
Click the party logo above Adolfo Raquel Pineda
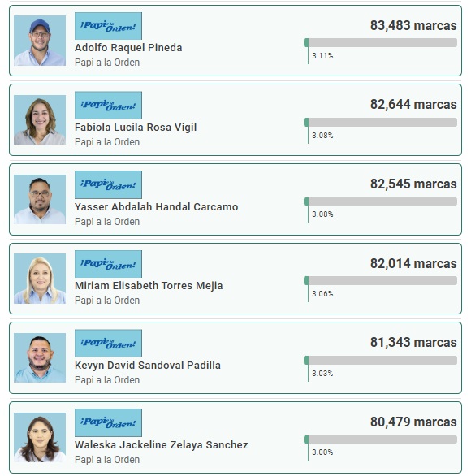coord(108,26)
